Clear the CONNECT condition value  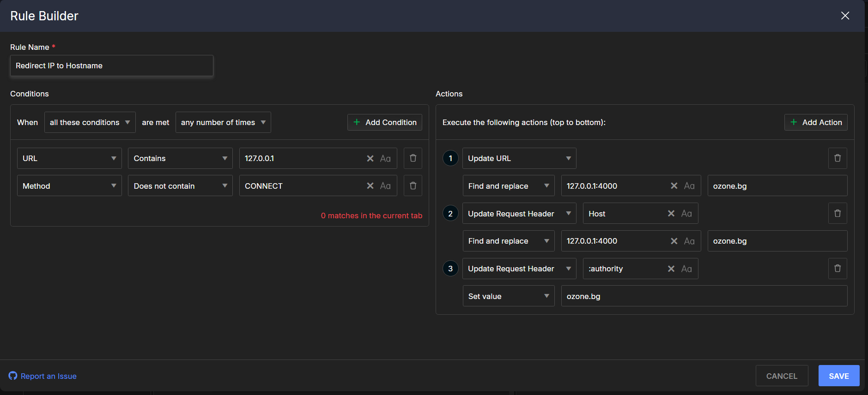click(x=370, y=186)
